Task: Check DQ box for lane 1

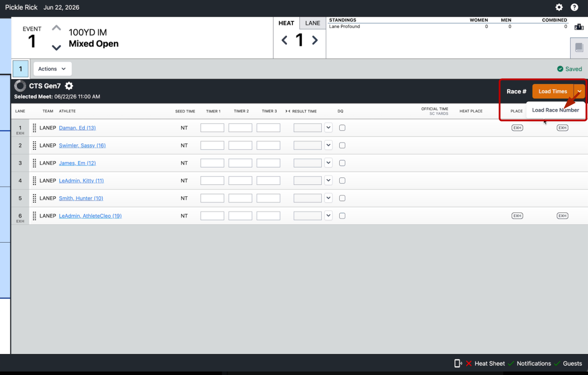Action: (x=342, y=128)
